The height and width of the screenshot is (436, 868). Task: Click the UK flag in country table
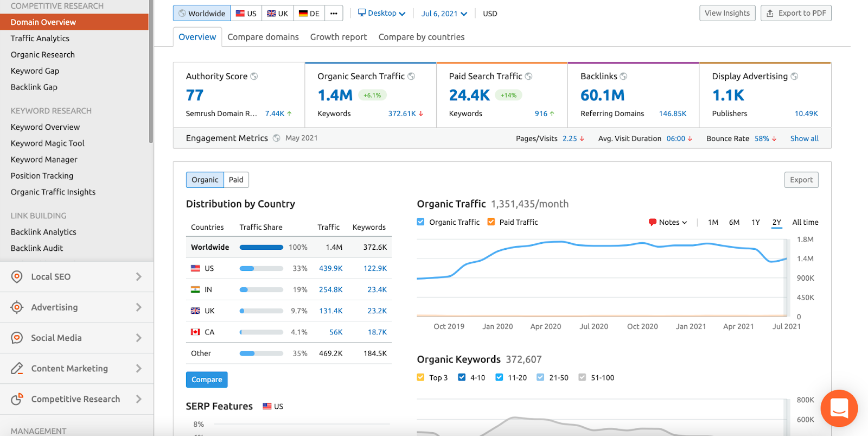[x=195, y=311]
